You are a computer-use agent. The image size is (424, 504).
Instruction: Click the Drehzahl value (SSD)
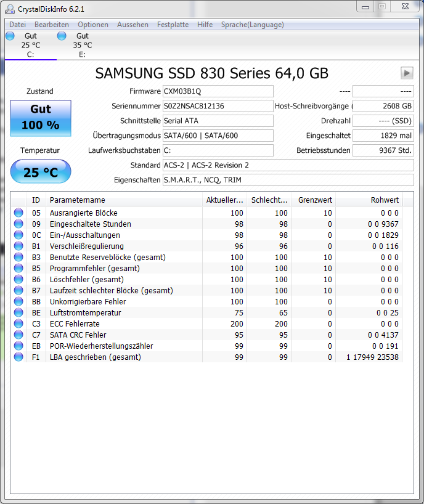(x=383, y=121)
